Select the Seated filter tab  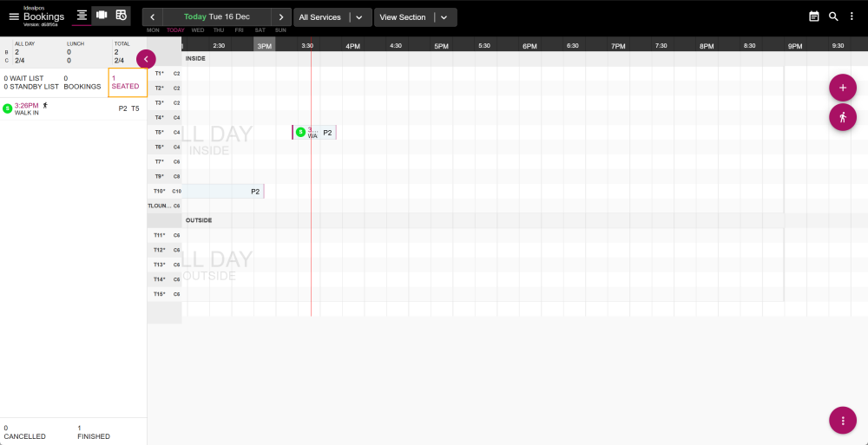click(x=125, y=82)
